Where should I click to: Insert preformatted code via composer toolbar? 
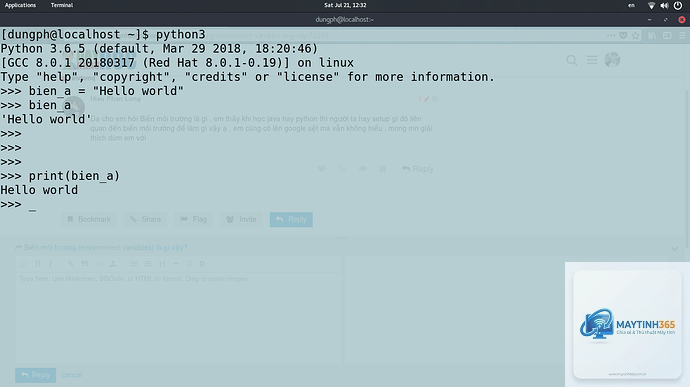click(x=99, y=264)
